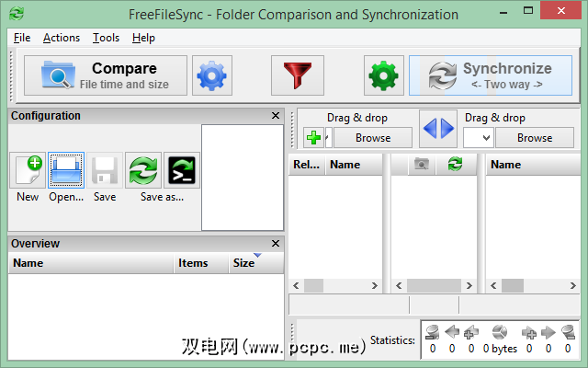This screenshot has width=588, height=368.
Task: Click the update-right arrow statistics icon
Action: [548, 332]
